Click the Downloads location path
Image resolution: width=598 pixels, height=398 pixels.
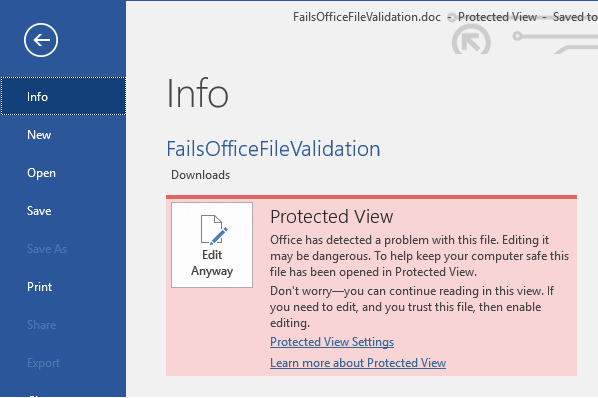201,175
